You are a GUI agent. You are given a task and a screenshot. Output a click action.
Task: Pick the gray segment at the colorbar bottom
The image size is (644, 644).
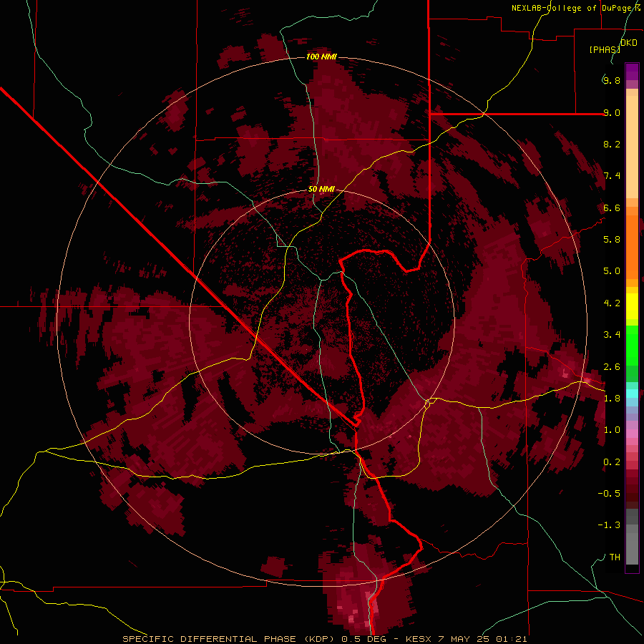tap(632, 550)
